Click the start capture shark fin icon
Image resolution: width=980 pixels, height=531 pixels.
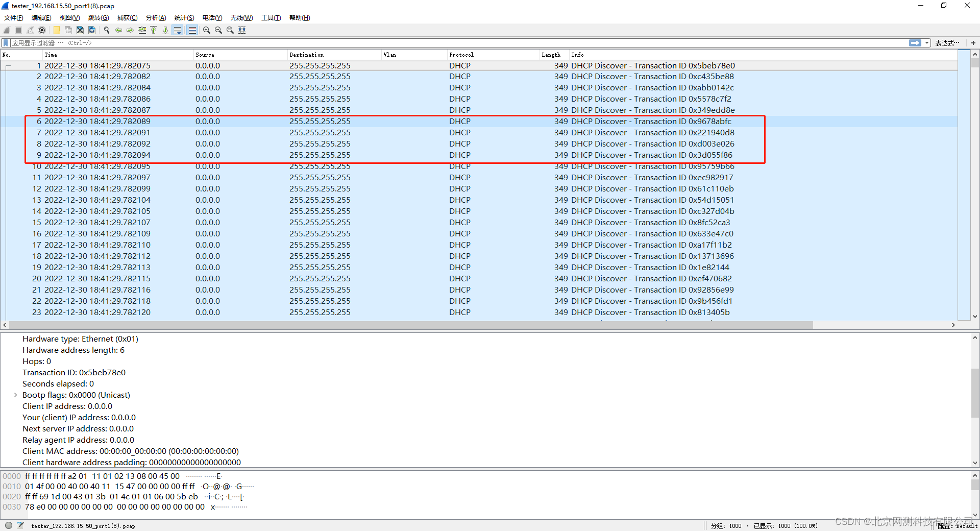[7, 30]
